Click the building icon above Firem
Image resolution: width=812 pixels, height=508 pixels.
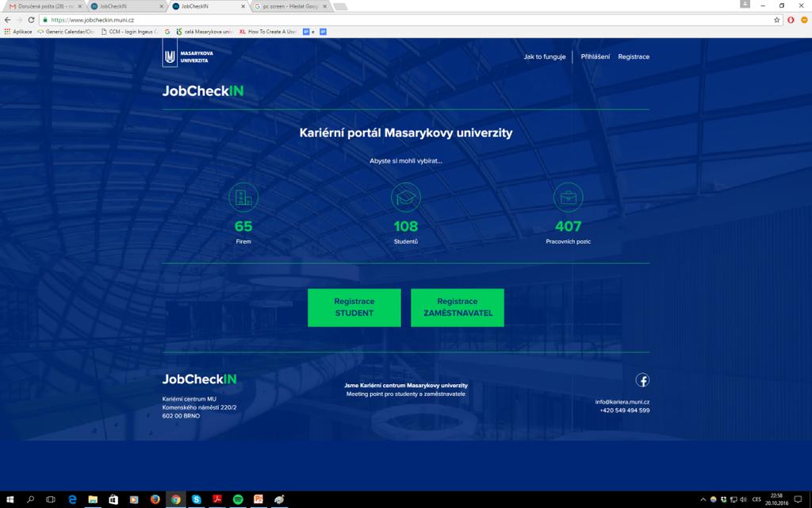point(243,198)
